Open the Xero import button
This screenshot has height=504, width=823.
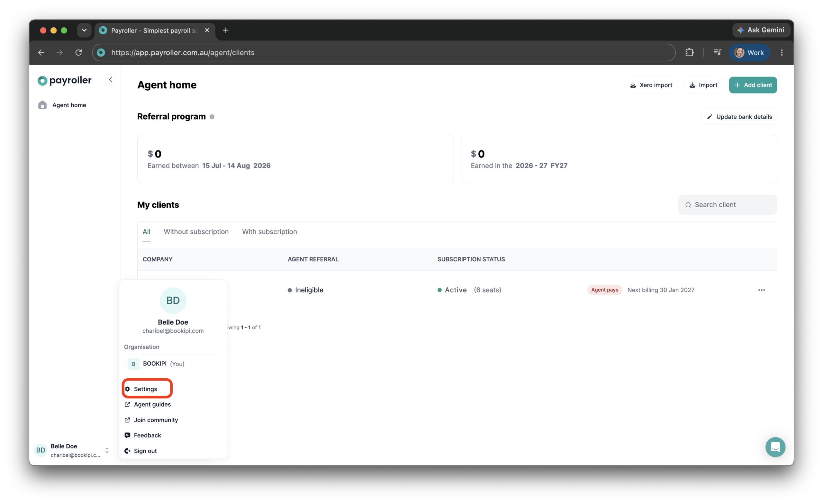coord(651,85)
